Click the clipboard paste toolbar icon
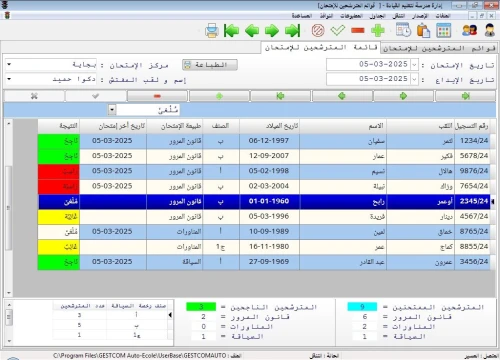 click(x=423, y=30)
